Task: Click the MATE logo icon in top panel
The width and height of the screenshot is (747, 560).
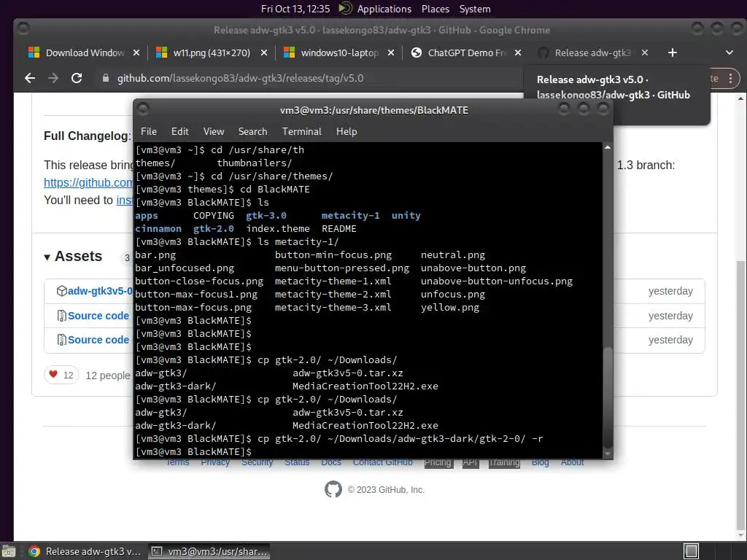Action: click(x=345, y=9)
